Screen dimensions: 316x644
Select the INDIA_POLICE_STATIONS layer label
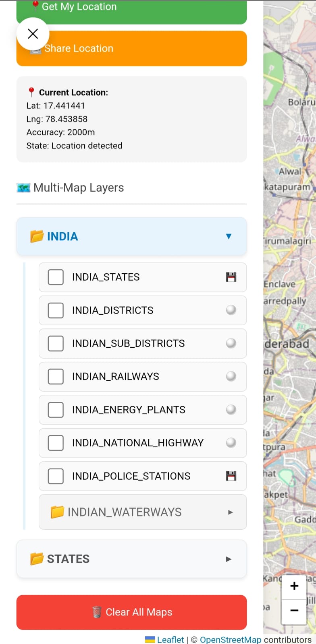(x=131, y=476)
